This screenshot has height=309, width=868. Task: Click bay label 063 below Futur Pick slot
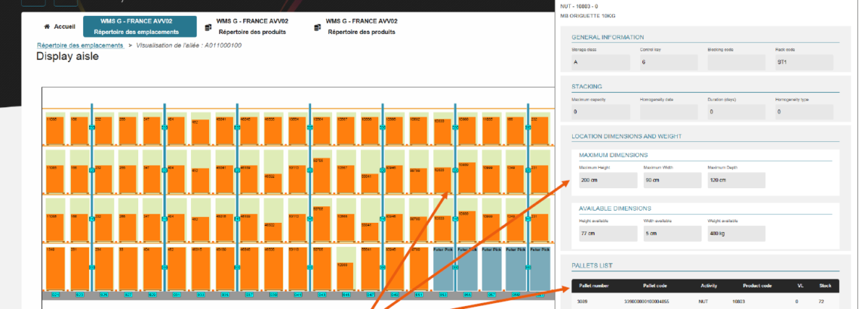click(443, 295)
